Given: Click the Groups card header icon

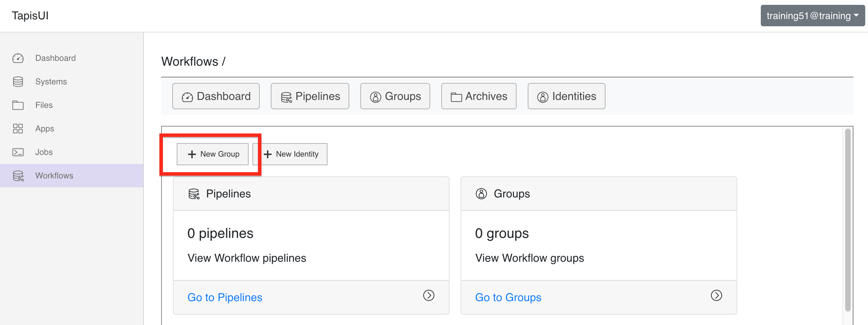Looking at the screenshot, I should point(481,194).
